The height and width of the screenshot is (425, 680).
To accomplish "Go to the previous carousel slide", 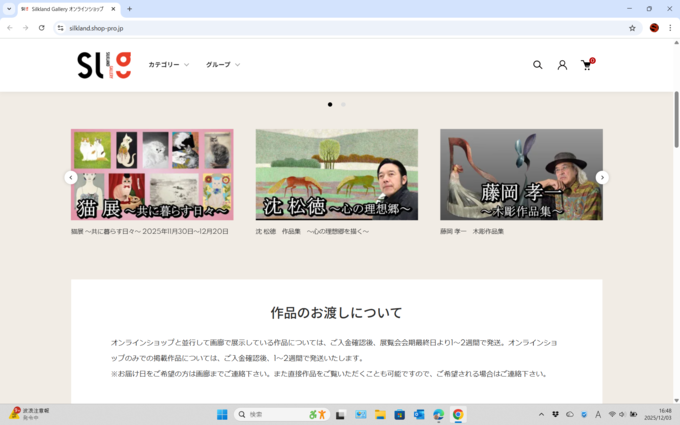I will pyautogui.click(x=71, y=177).
